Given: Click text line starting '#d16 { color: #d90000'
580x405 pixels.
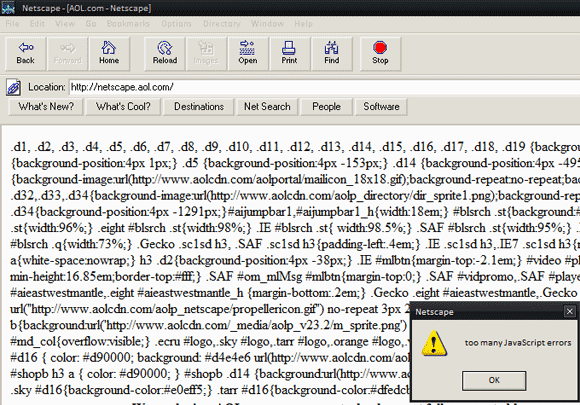Looking at the screenshot, I should tap(210, 358).
